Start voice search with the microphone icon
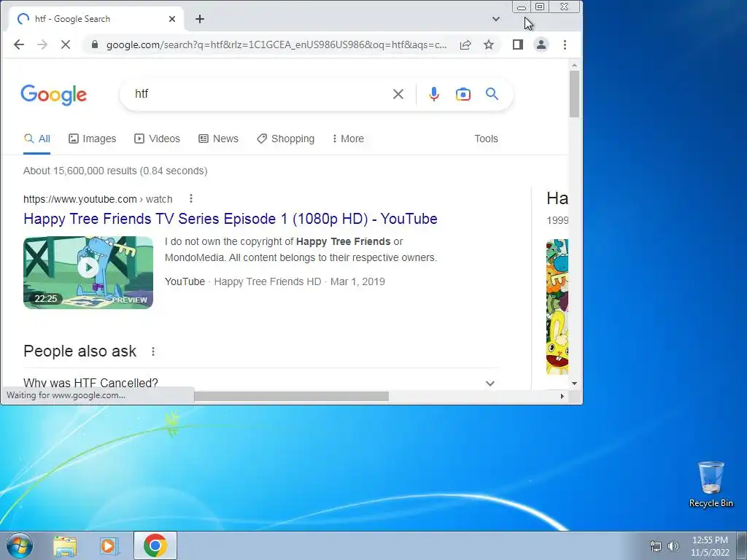747x560 pixels. click(x=433, y=94)
